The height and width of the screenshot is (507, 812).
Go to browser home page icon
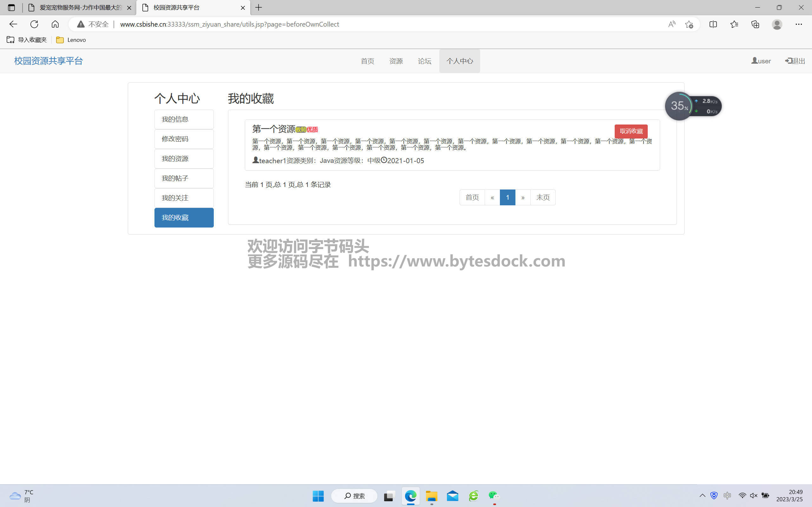[x=55, y=24]
